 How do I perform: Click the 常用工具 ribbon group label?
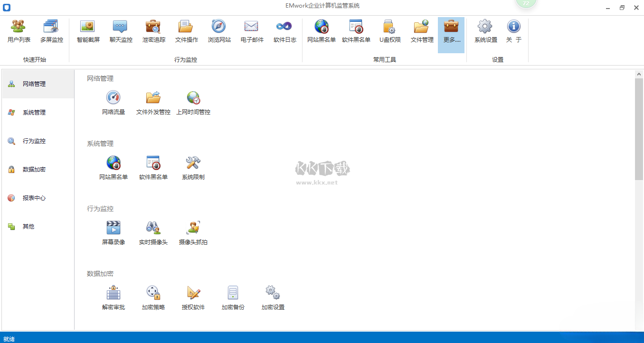pos(385,60)
